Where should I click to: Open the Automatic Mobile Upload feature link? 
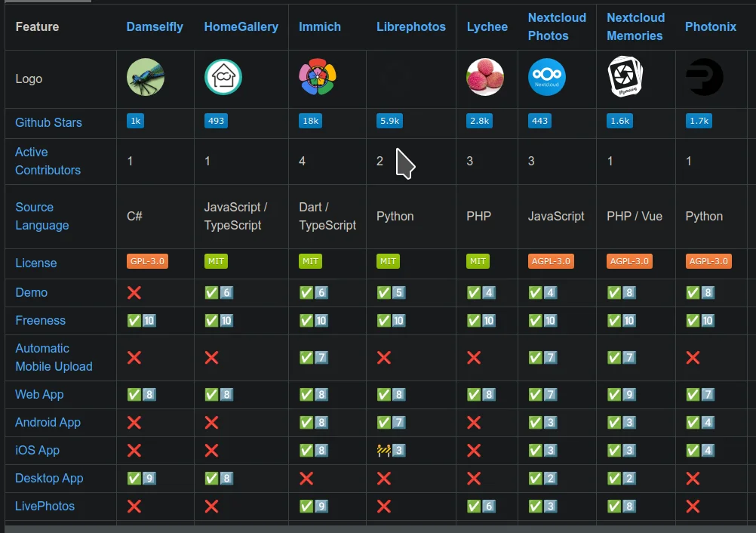tap(54, 357)
